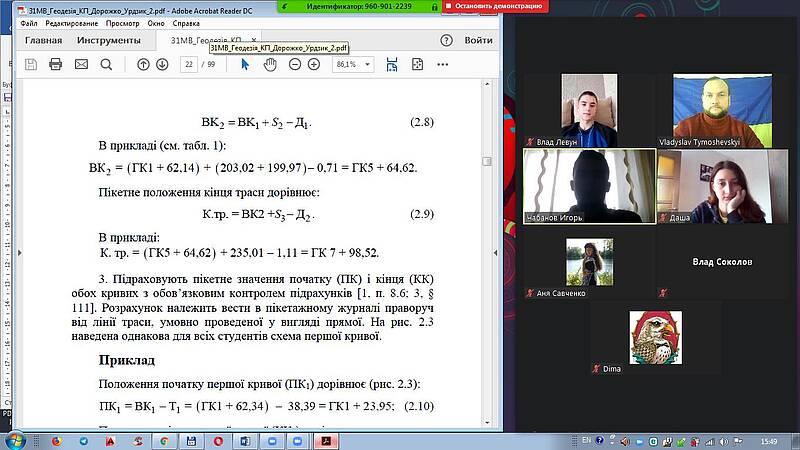800x450 pixels.
Task: Open the Find text magnifier tool
Action: click(x=105, y=64)
